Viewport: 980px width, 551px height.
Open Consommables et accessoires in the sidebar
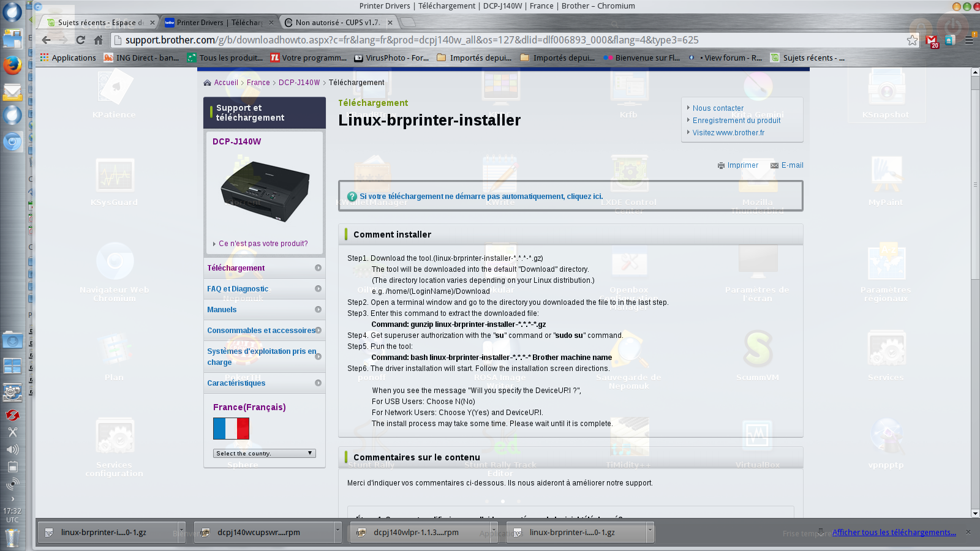(x=264, y=331)
